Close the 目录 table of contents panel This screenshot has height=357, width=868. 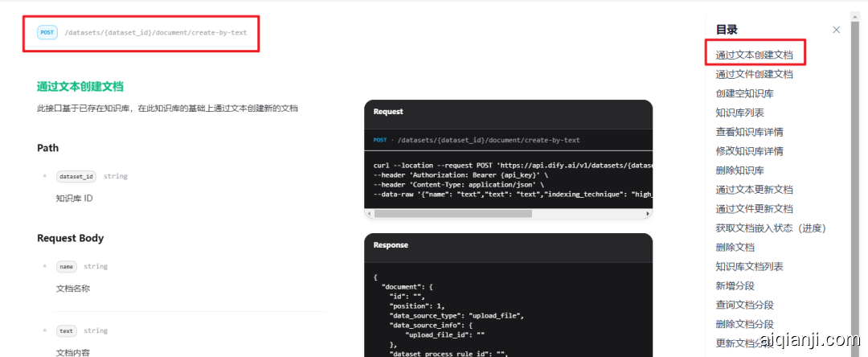pos(836,30)
